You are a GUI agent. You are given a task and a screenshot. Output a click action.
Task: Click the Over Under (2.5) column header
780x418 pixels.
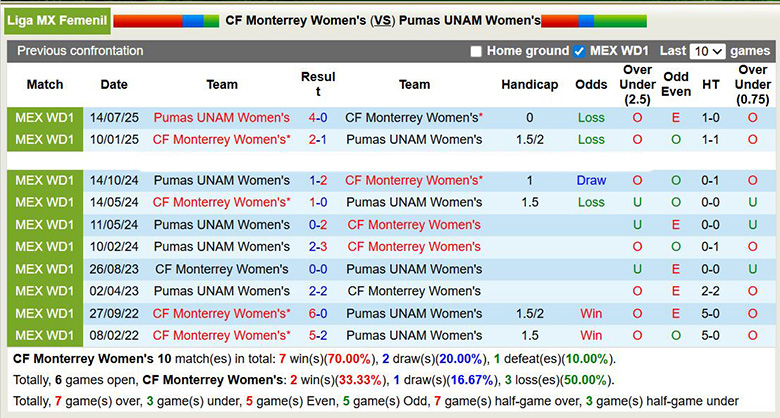[637, 85]
